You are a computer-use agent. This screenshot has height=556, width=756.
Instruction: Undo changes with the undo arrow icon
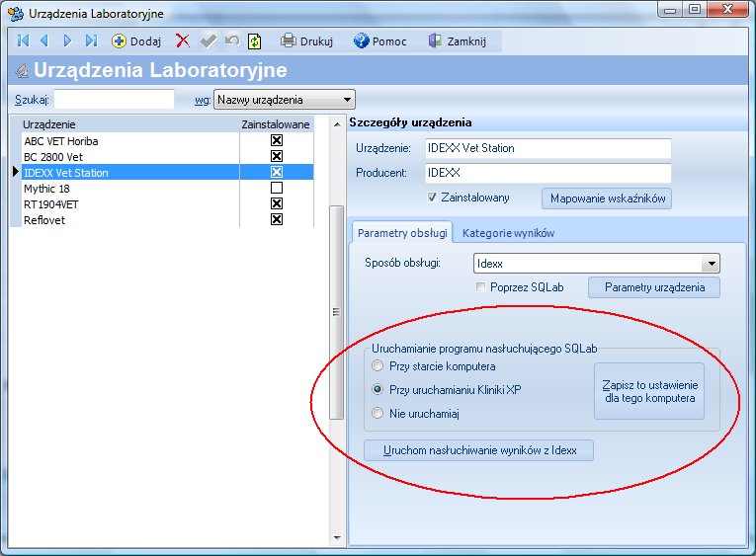pos(232,40)
